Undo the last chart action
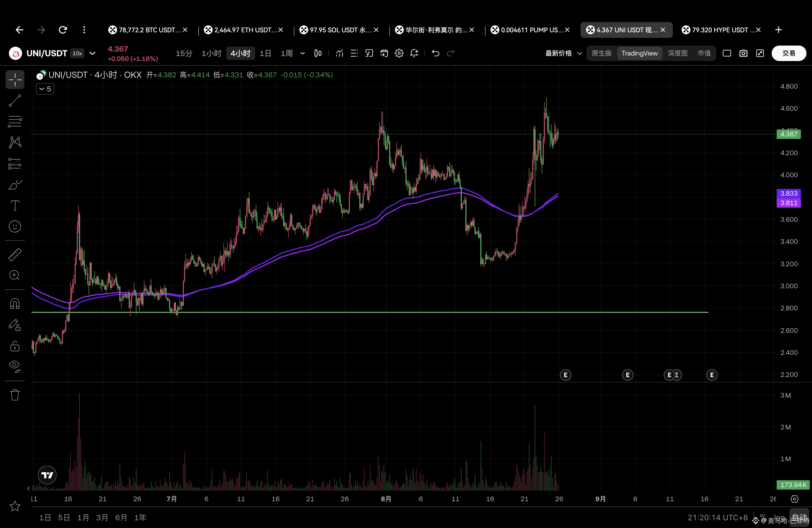 (436, 53)
